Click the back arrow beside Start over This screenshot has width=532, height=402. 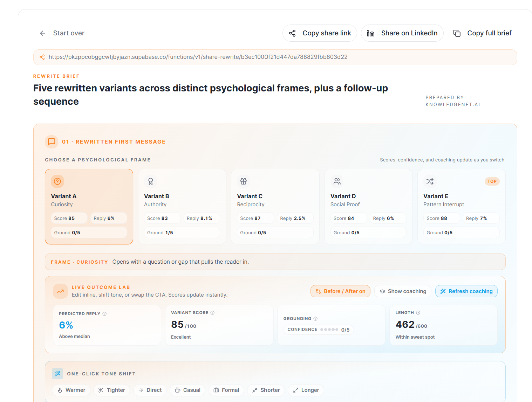(43, 33)
